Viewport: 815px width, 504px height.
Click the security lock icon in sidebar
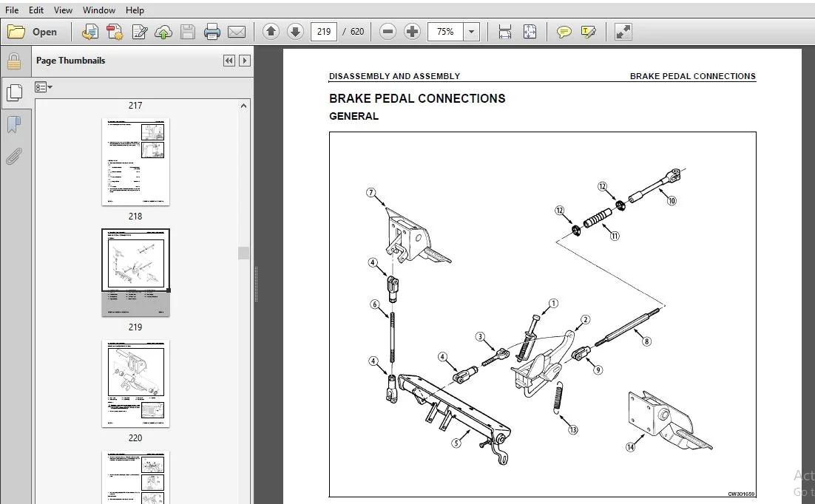click(14, 61)
